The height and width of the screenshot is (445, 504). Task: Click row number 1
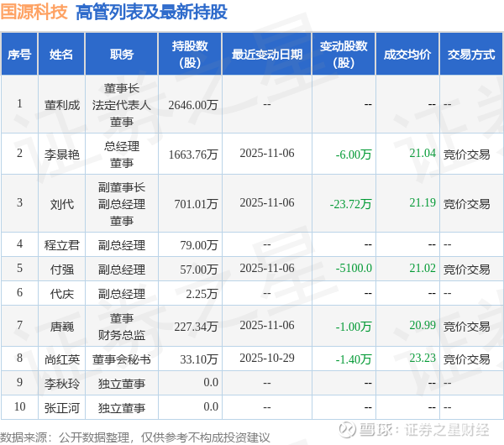(19, 104)
